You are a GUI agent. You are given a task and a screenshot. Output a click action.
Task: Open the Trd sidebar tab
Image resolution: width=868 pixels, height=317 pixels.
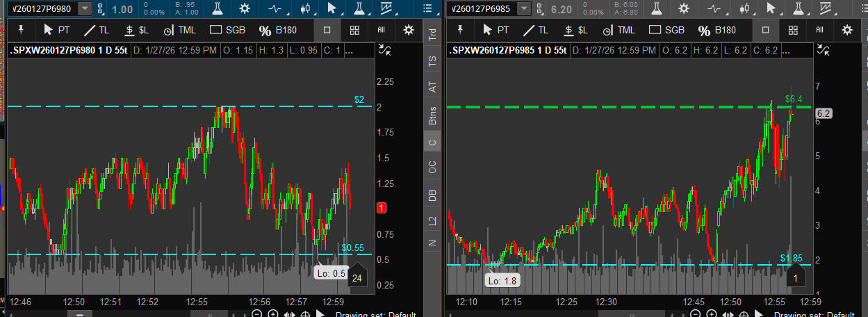pyautogui.click(x=433, y=35)
